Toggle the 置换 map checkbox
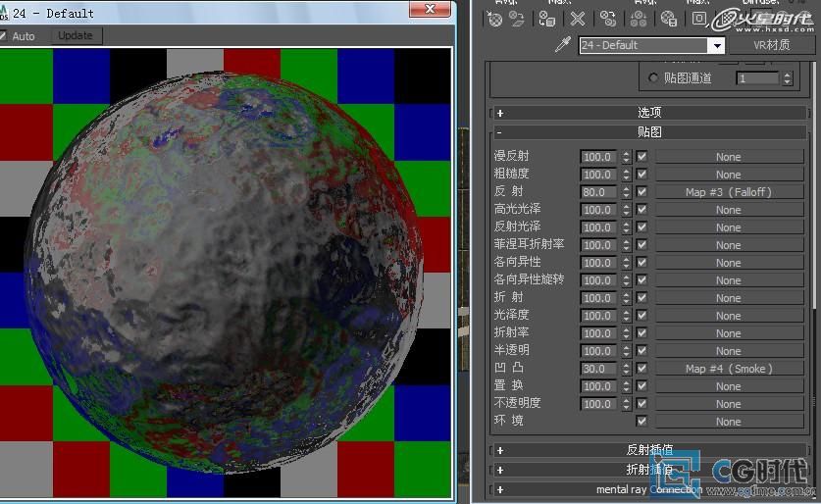 [x=641, y=386]
